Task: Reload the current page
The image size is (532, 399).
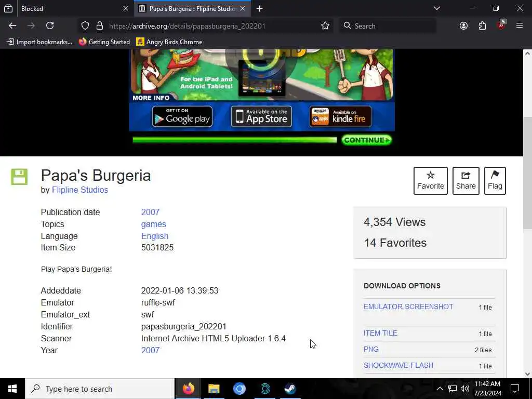Action: pyautogui.click(x=50, y=26)
